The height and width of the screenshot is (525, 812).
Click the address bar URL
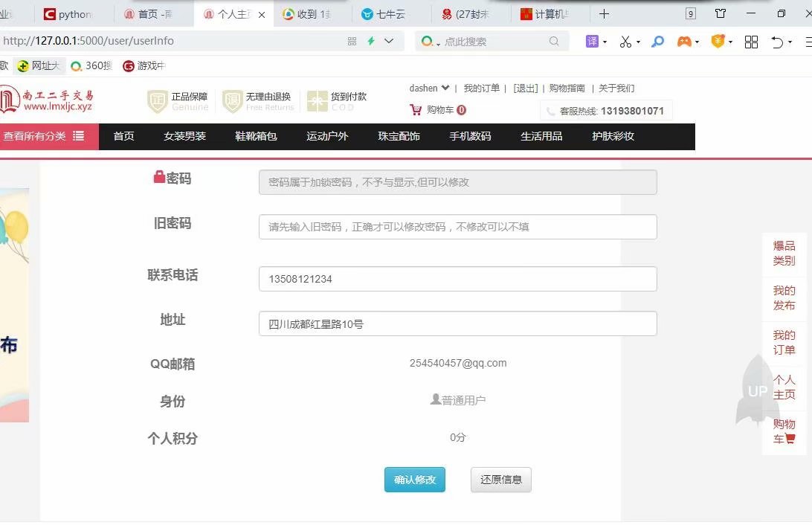88,41
